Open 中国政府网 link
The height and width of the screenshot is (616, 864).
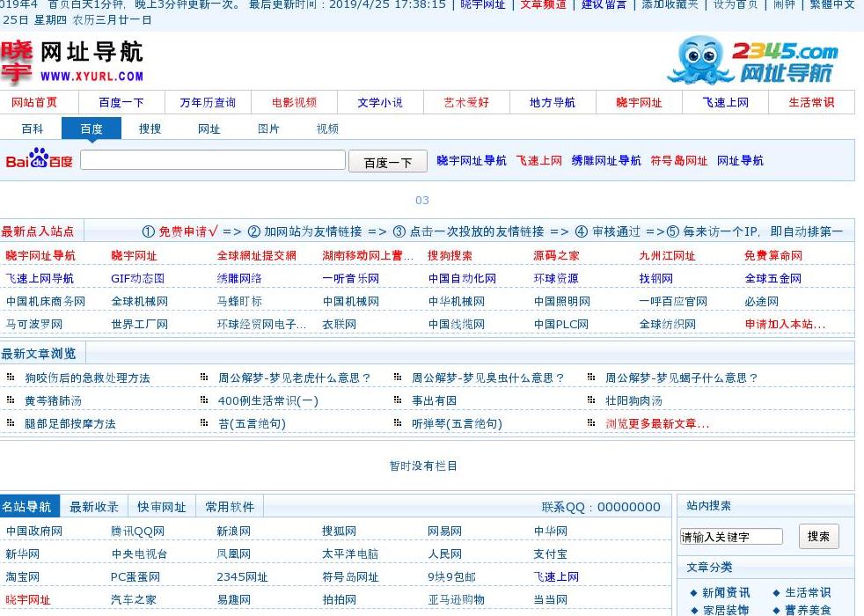[x=34, y=532]
